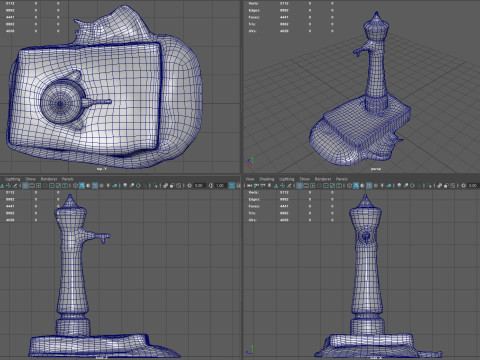The image size is (480, 360).
Task: Open Panels menu of the side-view panel
Action: click(x=68, y=179)
